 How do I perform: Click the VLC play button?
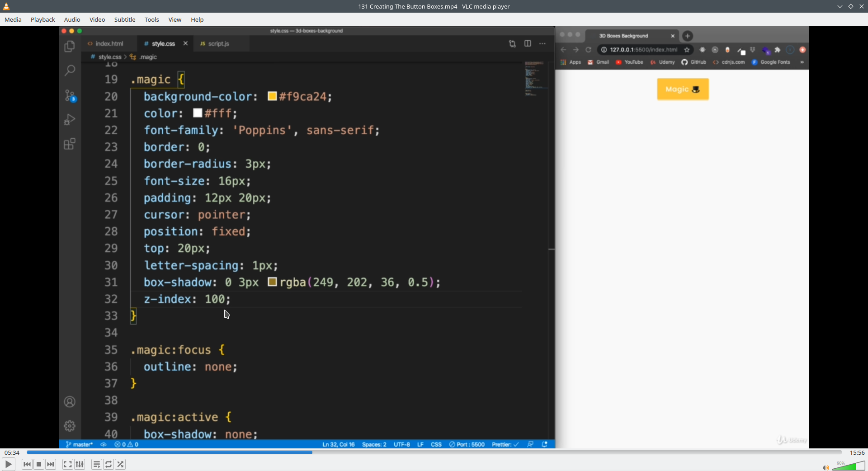pos(8,464)
